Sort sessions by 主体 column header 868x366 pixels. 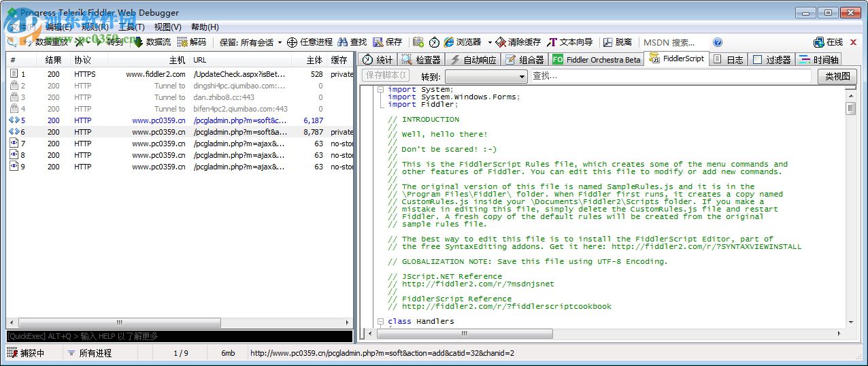pos(310,60)
